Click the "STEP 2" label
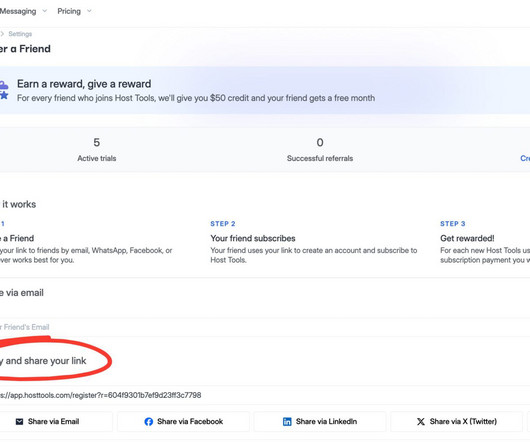The width and height of the screenshot is (530, 442). click(223, 224)
